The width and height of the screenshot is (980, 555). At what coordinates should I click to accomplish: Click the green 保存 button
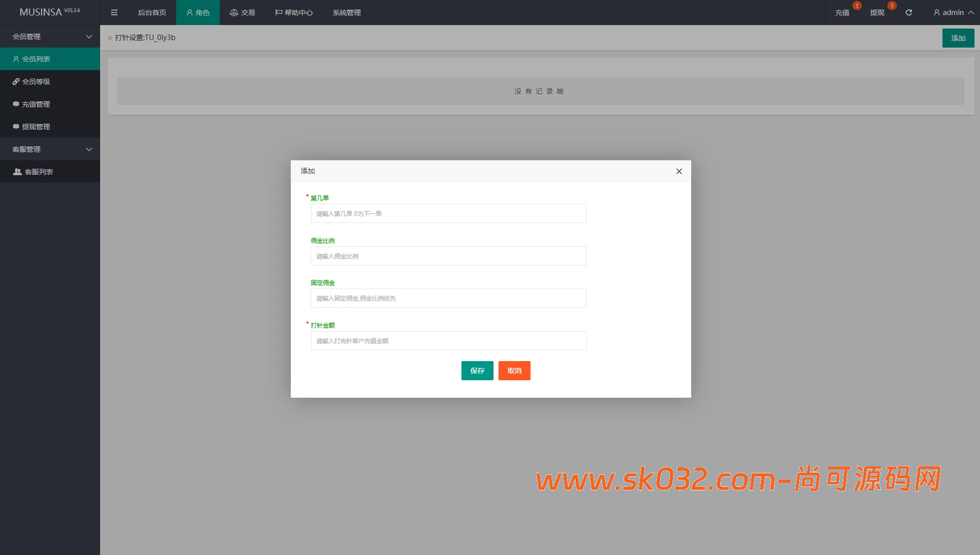[x=477, y=371]
